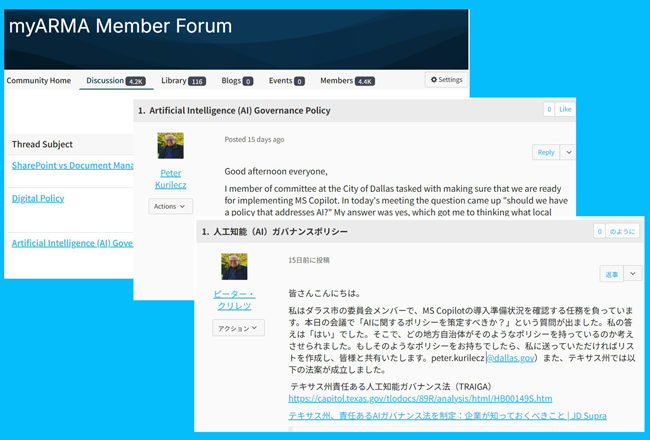
Task: Click like count beside のように
Action: (599, 231)
